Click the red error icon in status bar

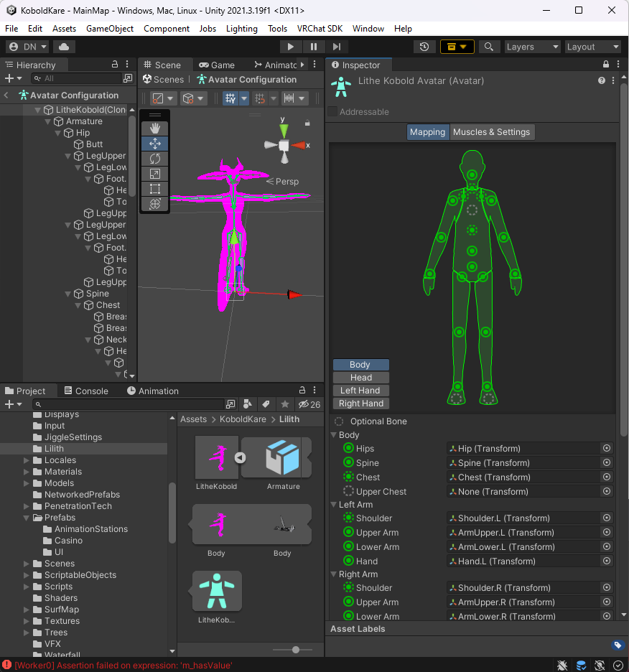tap(7, 665)
